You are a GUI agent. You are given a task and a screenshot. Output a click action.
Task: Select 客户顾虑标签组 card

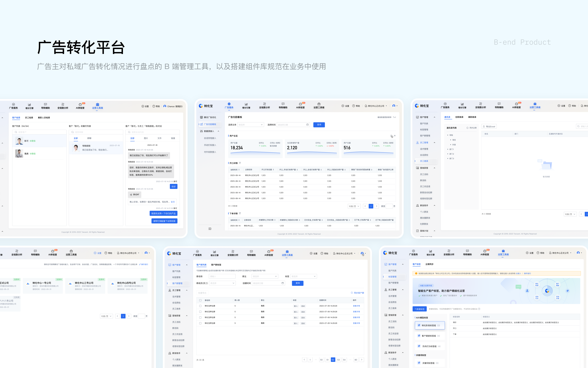click(430, 336)
